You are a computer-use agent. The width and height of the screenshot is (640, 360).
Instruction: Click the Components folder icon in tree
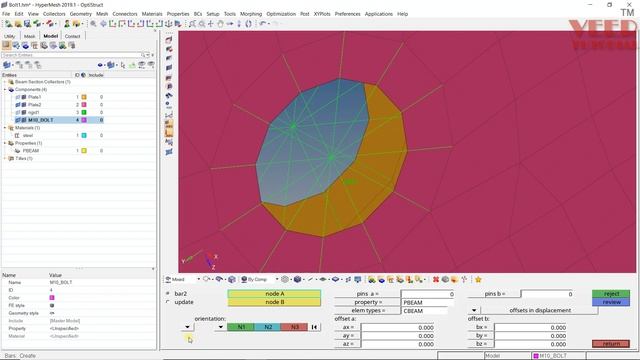11,89
